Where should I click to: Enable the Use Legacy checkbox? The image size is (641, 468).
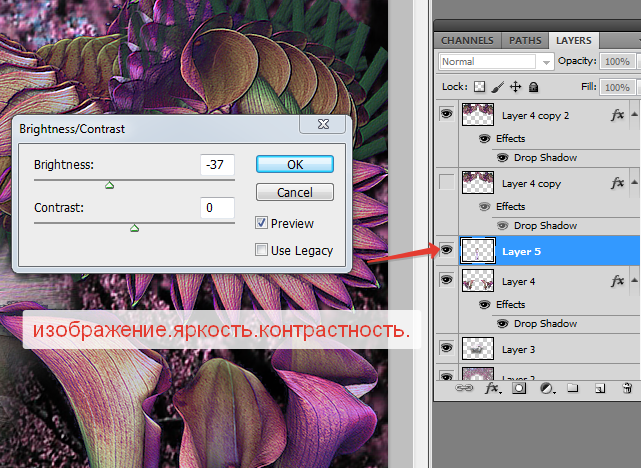pyautogui.click(x=261, y=250)
